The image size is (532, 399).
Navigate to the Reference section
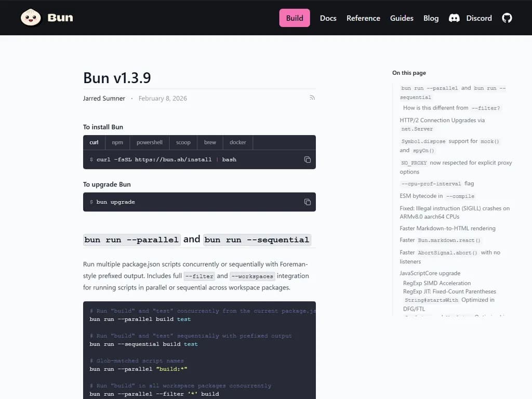(x=363, y=18)
